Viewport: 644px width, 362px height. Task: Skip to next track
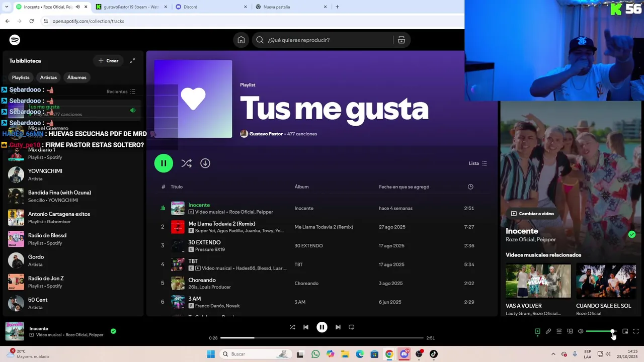point(338,327)
